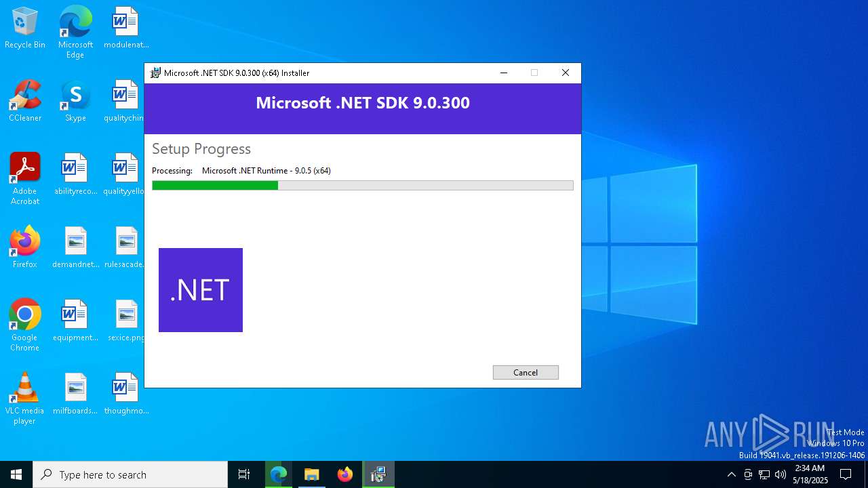Select the modulenat Word document icon
868x488 pixels.
pos(126,28)
